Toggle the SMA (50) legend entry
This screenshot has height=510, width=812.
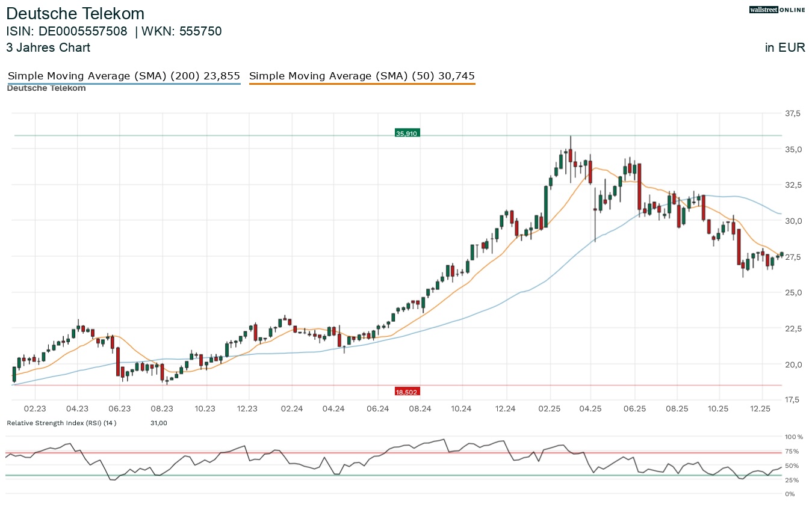tap(362, 76)
